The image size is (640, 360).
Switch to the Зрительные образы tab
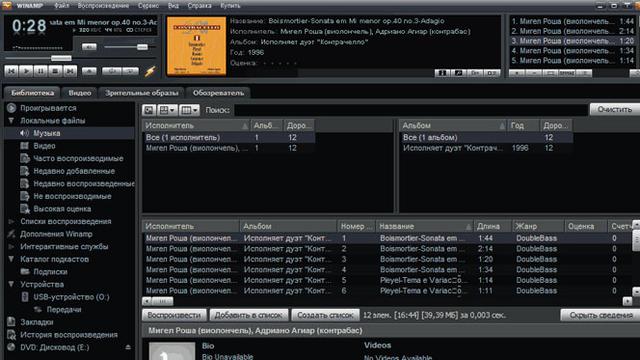[141, 93]
